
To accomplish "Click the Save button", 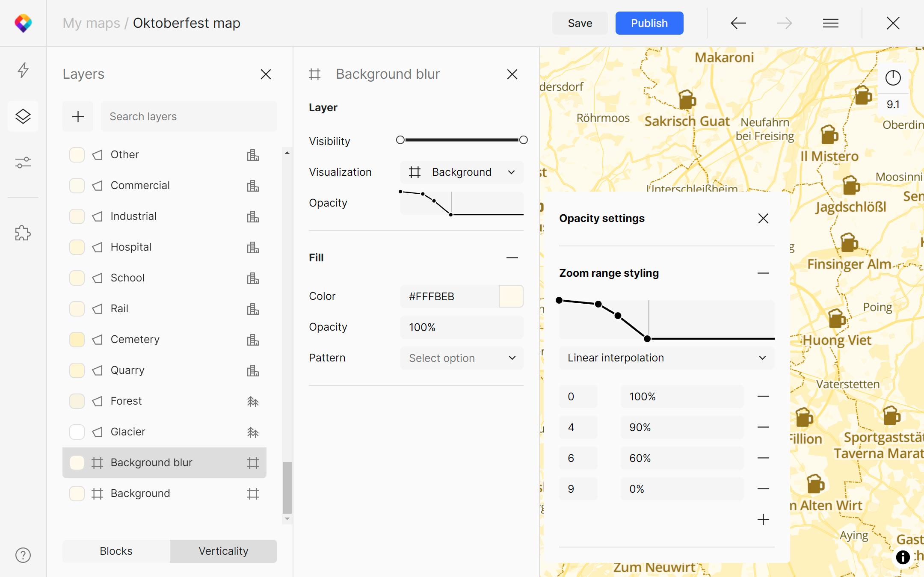I will 580,23.
